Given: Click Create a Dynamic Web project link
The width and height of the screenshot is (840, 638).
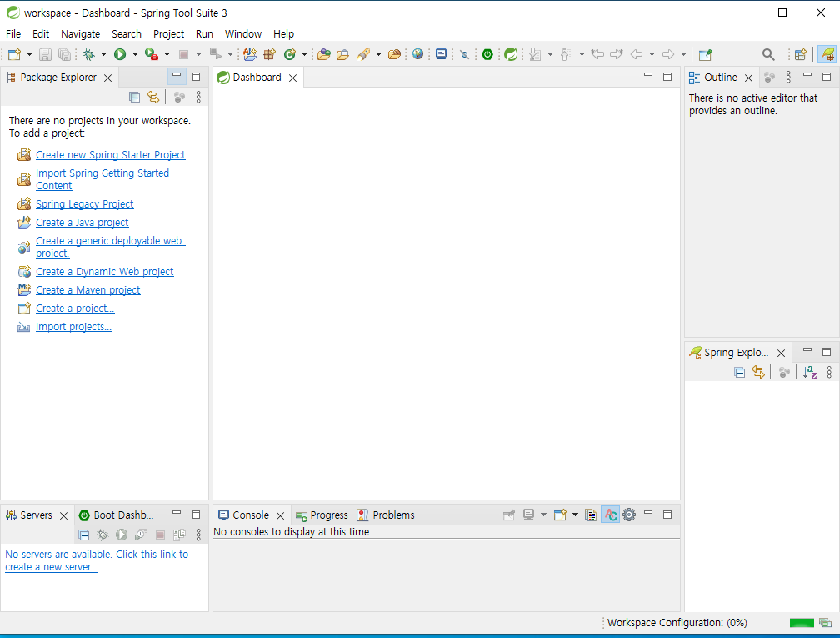Looking at the screenshot, I should 104,272.
